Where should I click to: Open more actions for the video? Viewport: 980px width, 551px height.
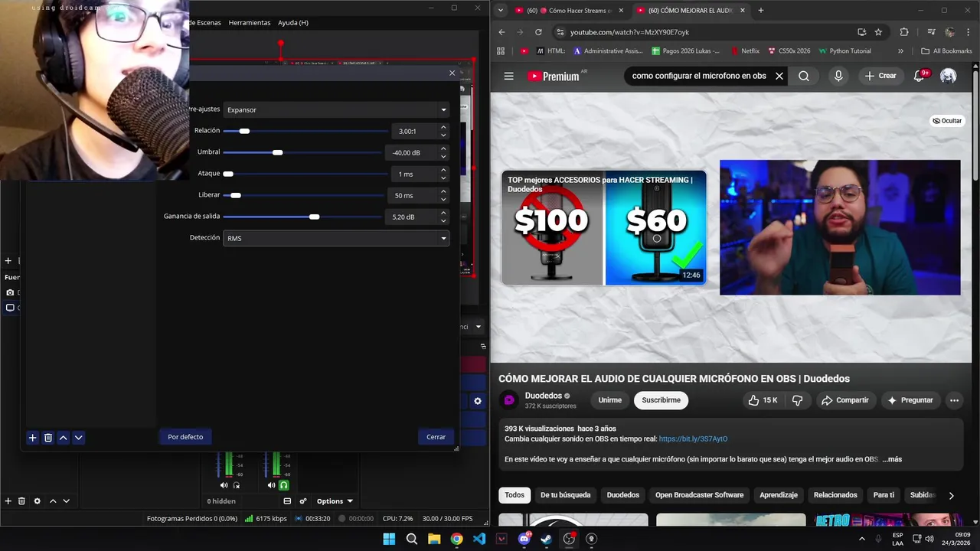click(x=954, y=400)
